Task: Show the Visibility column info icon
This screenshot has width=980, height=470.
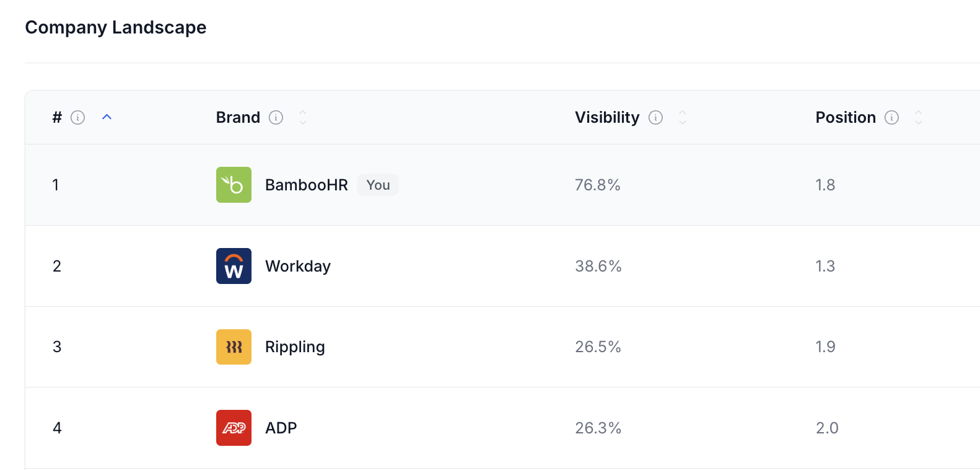Action: (x=655, y=118)
